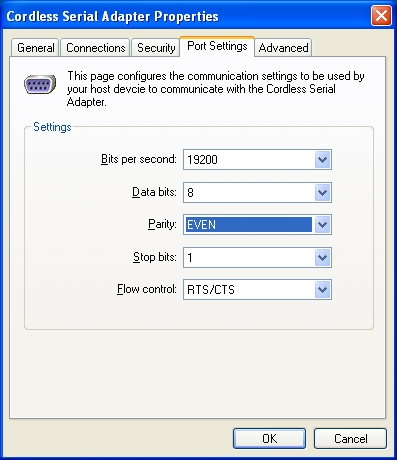
Task: Close the Cordless Serial Adapter Properties dialog
Action: tap(381, 16)
